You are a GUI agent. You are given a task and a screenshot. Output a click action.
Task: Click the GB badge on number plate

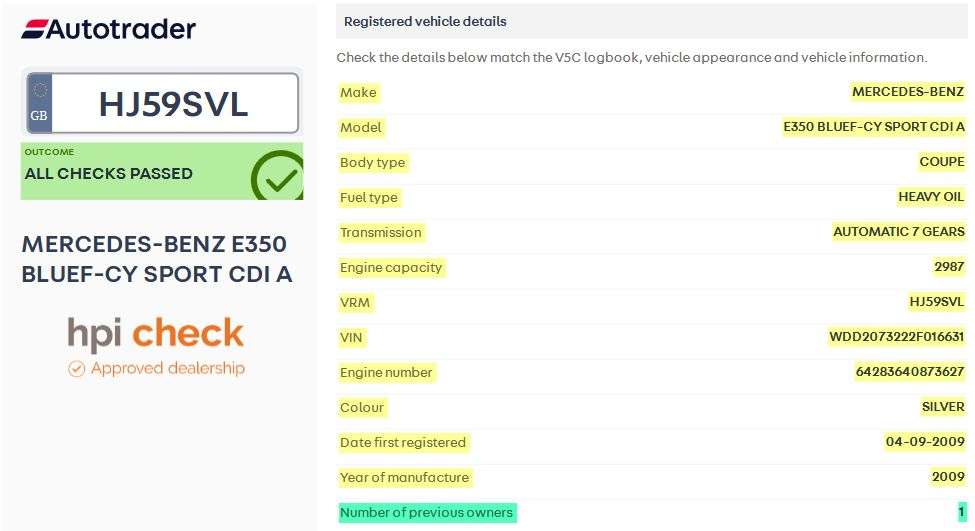point(39,103)
